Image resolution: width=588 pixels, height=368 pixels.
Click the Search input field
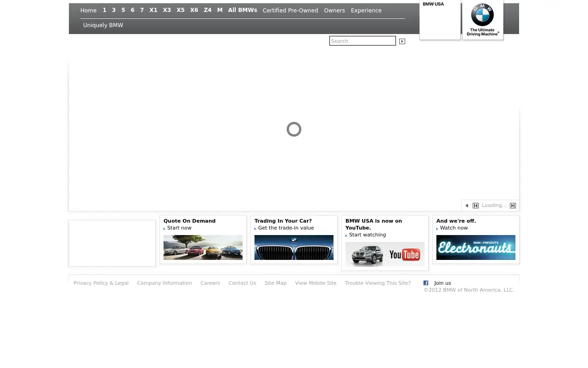tap(362, 41)
